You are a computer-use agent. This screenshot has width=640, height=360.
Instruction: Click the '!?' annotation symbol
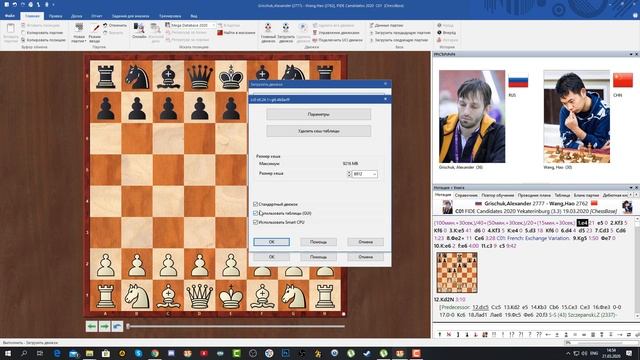point(512,335)
